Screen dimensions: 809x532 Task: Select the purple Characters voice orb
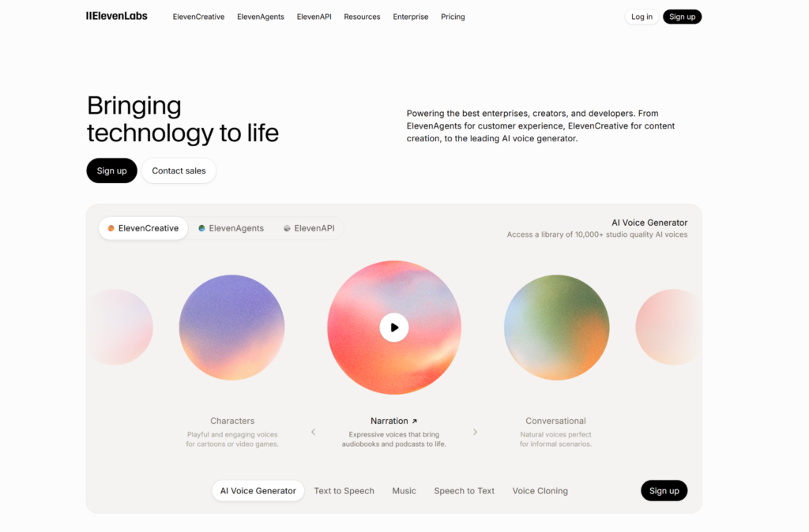point(231,327)
